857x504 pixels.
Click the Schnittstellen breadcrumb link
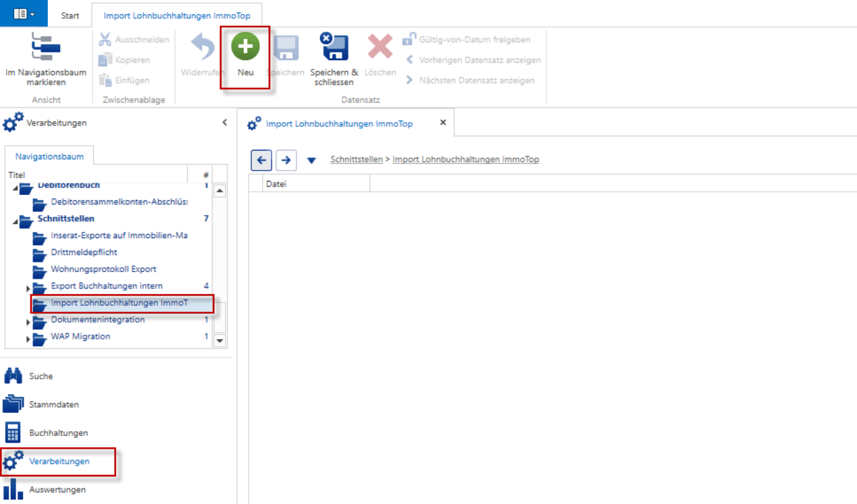click(x=357, y=160)
